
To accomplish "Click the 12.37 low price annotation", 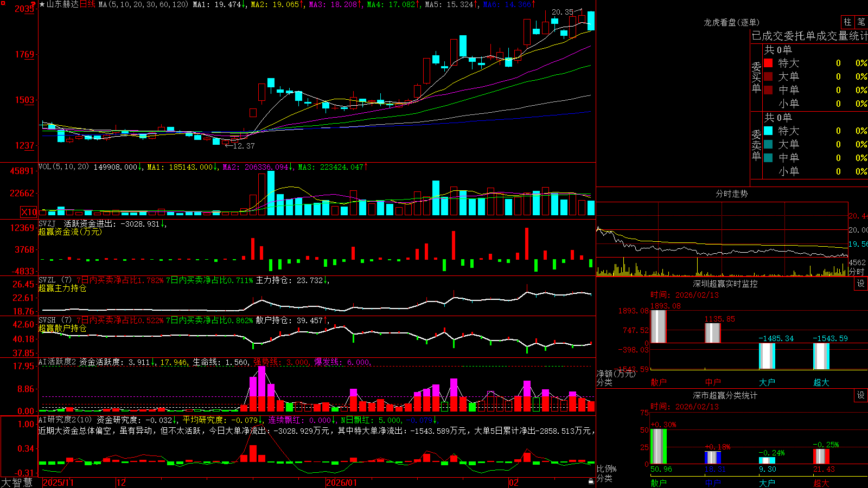I will point(244,146).
